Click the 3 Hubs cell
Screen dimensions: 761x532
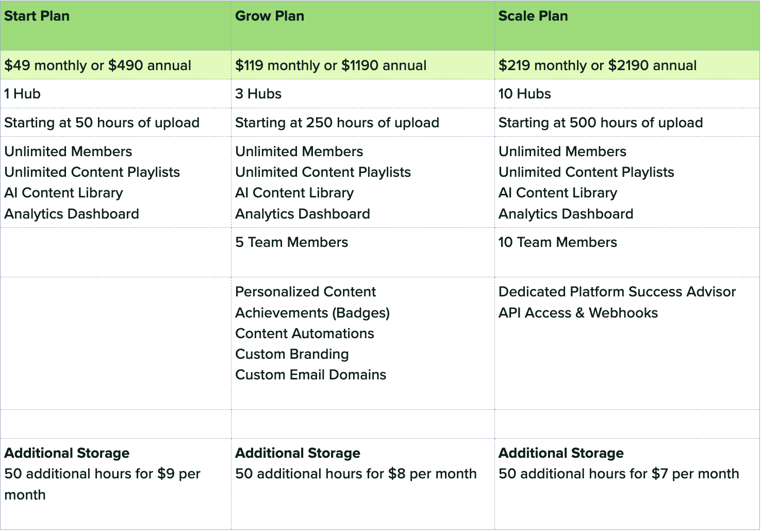pyautogui.click(x=258, y=94)
